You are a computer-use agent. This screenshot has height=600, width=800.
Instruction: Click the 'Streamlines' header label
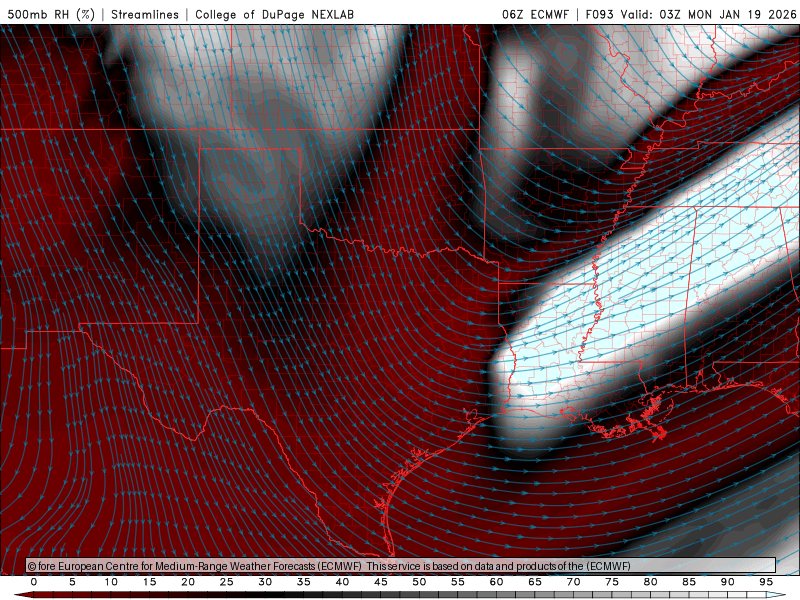tap(145, 14)
